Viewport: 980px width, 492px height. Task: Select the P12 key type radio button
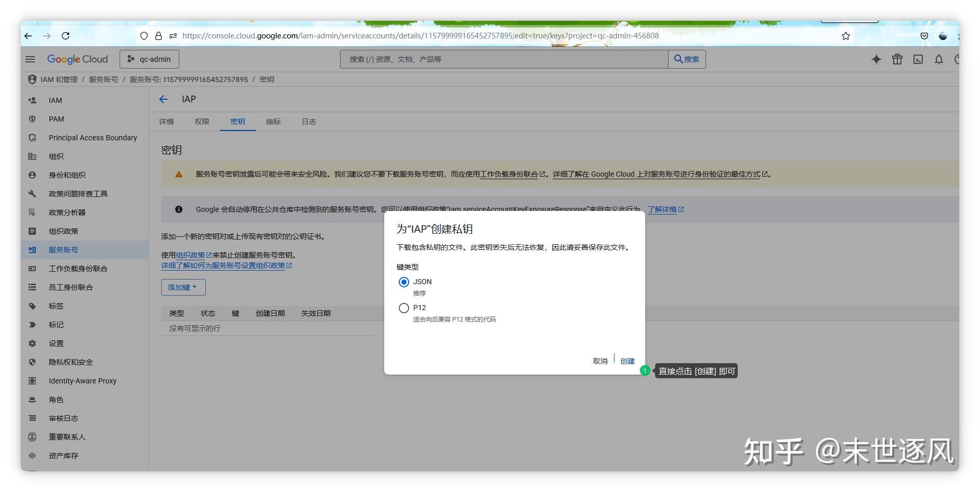coord(404,308)
